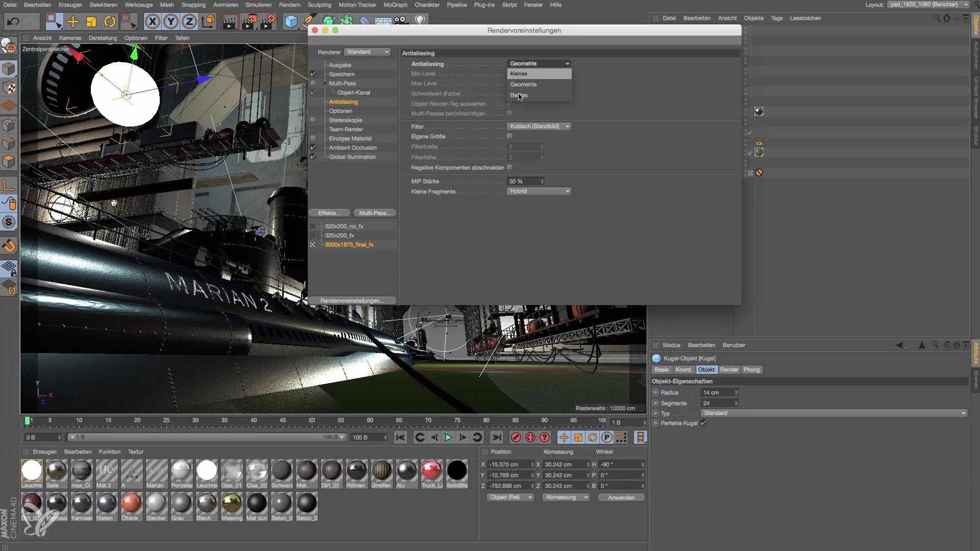Choose Bestes antialiasing option

539,95
